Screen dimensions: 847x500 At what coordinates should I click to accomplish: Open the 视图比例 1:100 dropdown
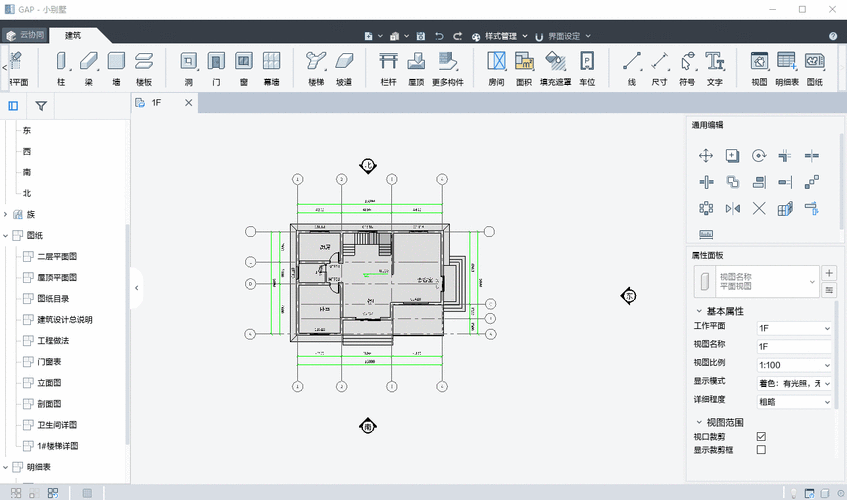[794, 365]
